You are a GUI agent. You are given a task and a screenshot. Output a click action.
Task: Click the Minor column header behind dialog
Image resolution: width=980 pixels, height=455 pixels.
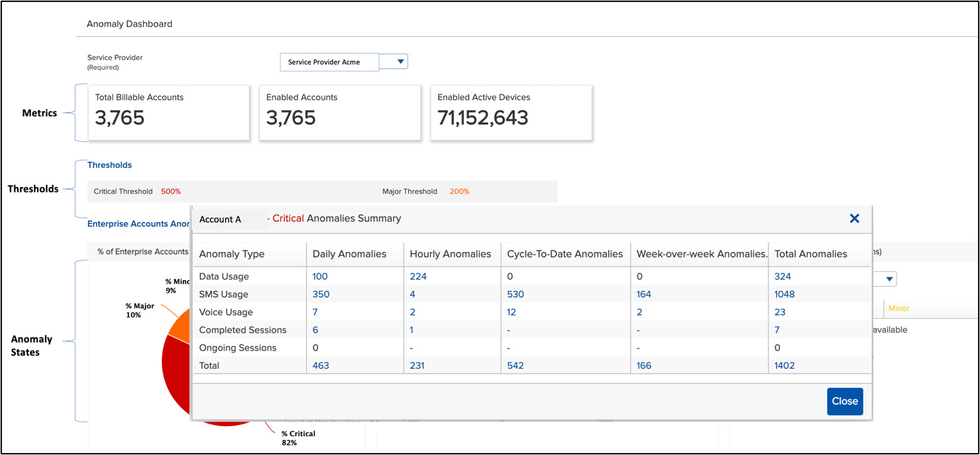[898, 309]
